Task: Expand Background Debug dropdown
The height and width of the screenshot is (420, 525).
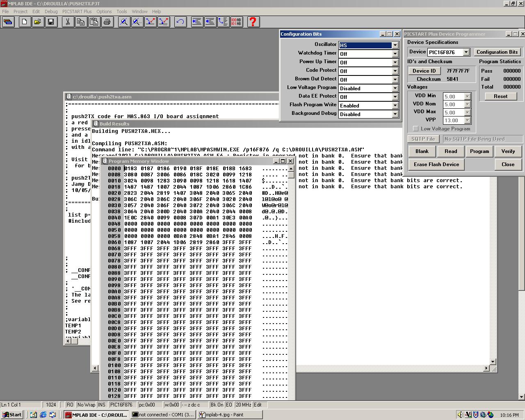Action: click(395, 114)
